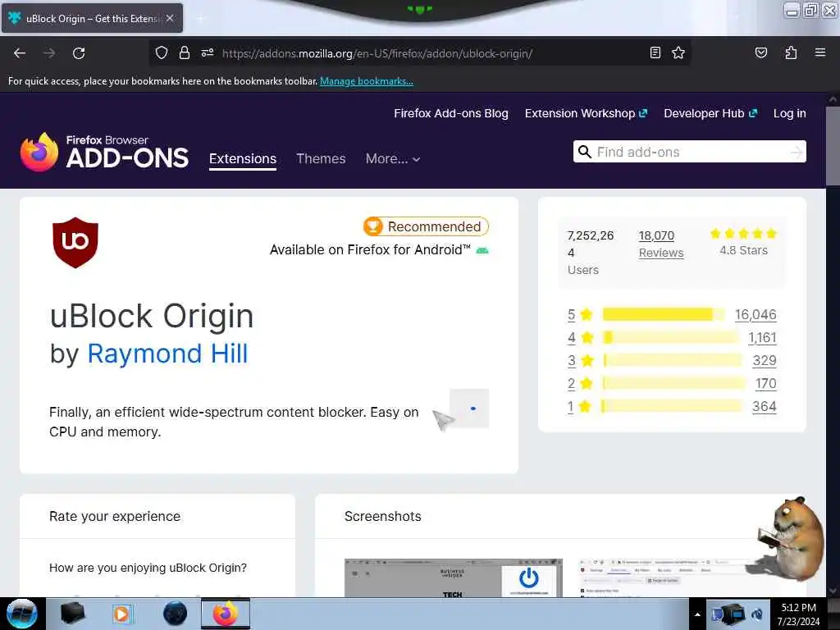
Task: Click the Rate your experience heading
Action: tap(115, 517)
